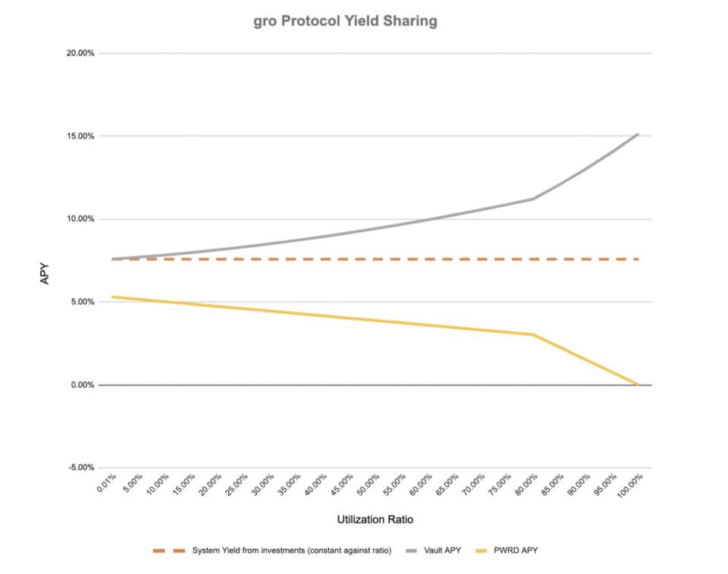Image resolution: width=728 pixels, height=574 pixels.
Task: Click the Vault APY line peak at 100%
Action: [x=638, y=135]
